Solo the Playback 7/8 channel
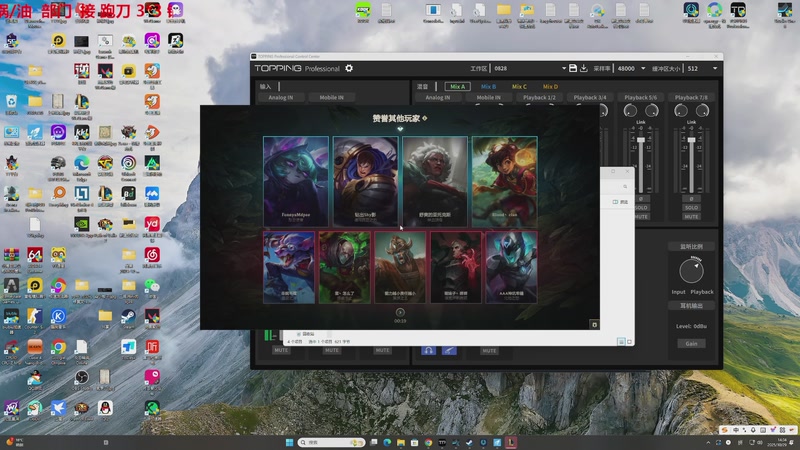800x450 pixels. pyautogui.click(x=691, y=208)
